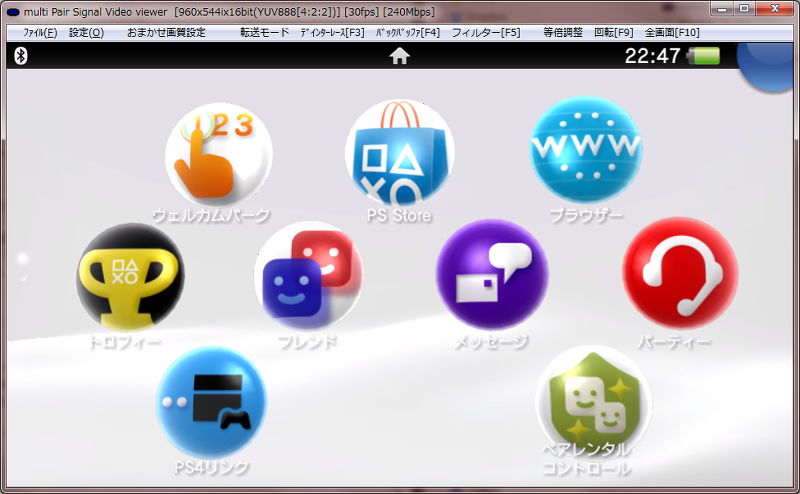Click the パーティー label text
This screenshot has width=800, height=494.
pos(674,341)
